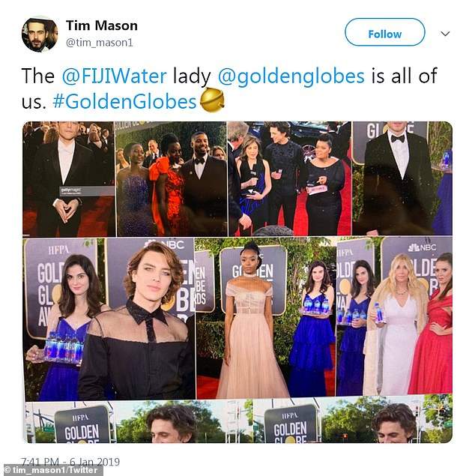Viewport: 475px width, 476px height.
Task: Open the red carpet interview photo
Action: [288, 178]
